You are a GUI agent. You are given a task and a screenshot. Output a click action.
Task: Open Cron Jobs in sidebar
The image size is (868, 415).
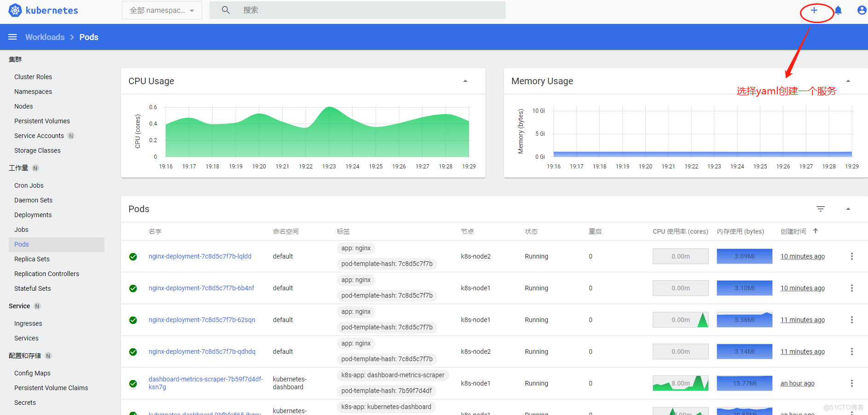tap(29, 185)
